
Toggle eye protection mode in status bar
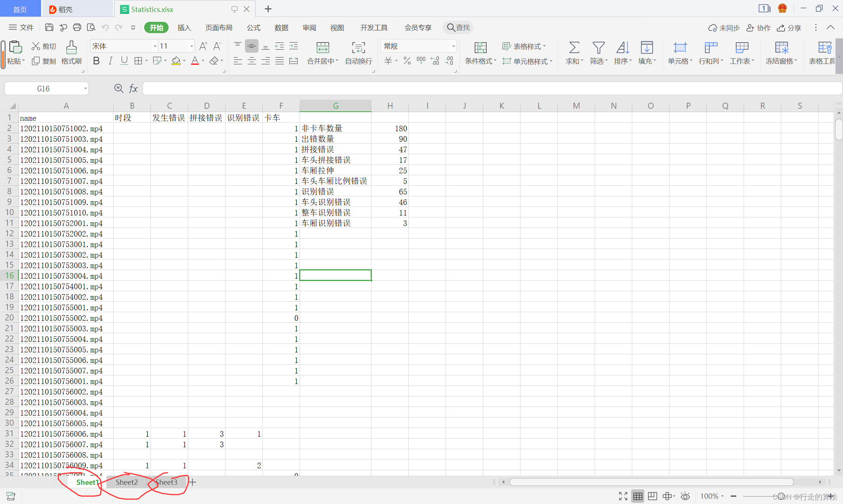[x=685, y=496]
